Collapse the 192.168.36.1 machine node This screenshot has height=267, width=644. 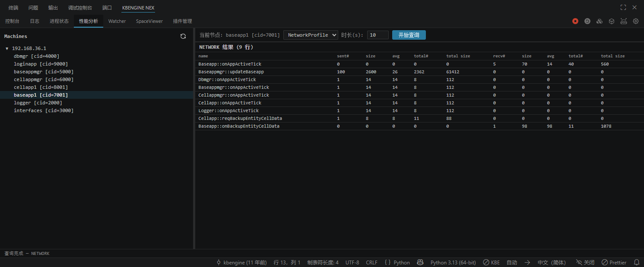click(x=7, y=48)
